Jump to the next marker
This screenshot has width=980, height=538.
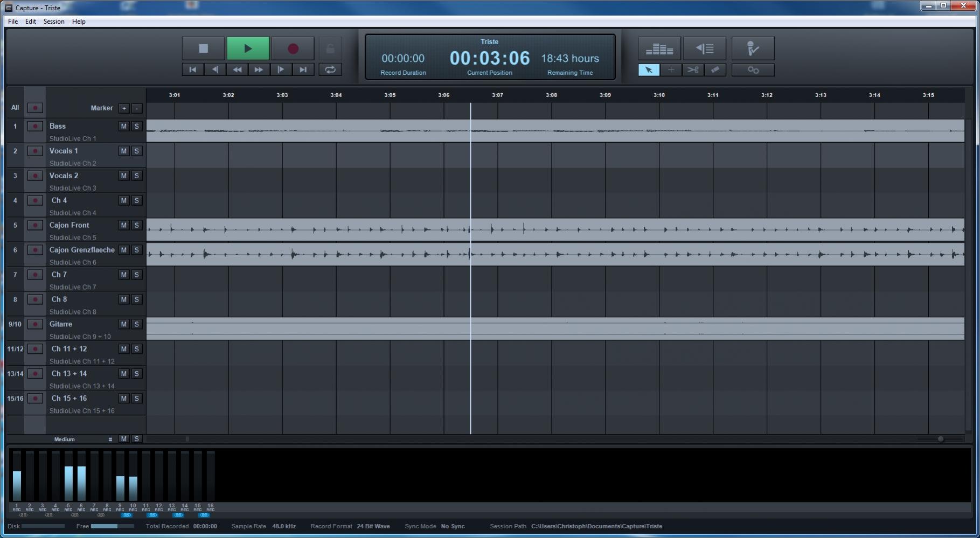point(281,69)
